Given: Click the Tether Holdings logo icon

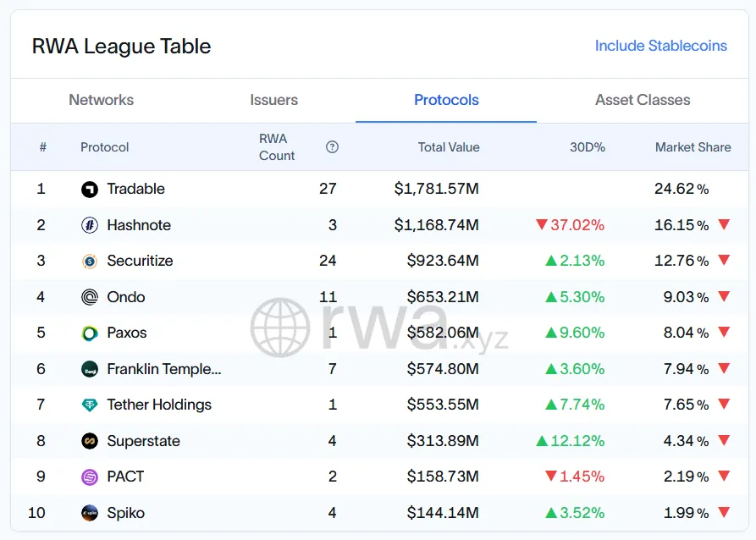Looking at the screenshot, I should click(90, 405).
